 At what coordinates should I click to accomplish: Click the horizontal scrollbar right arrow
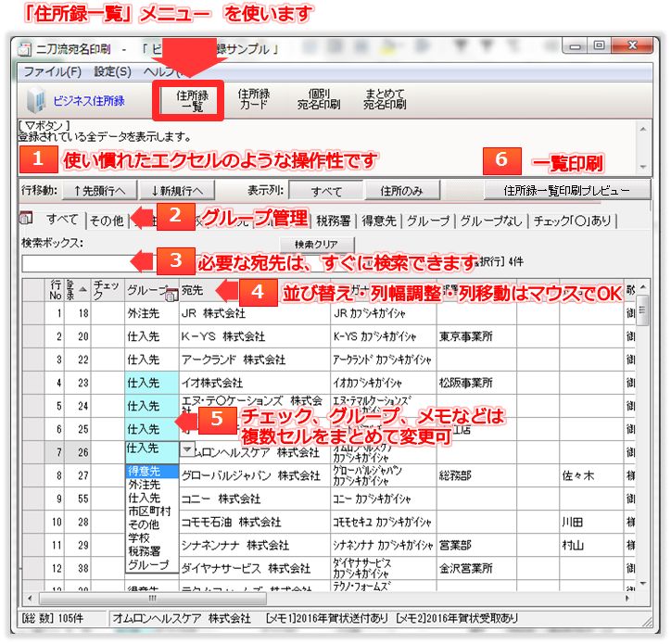pos(627,599)
